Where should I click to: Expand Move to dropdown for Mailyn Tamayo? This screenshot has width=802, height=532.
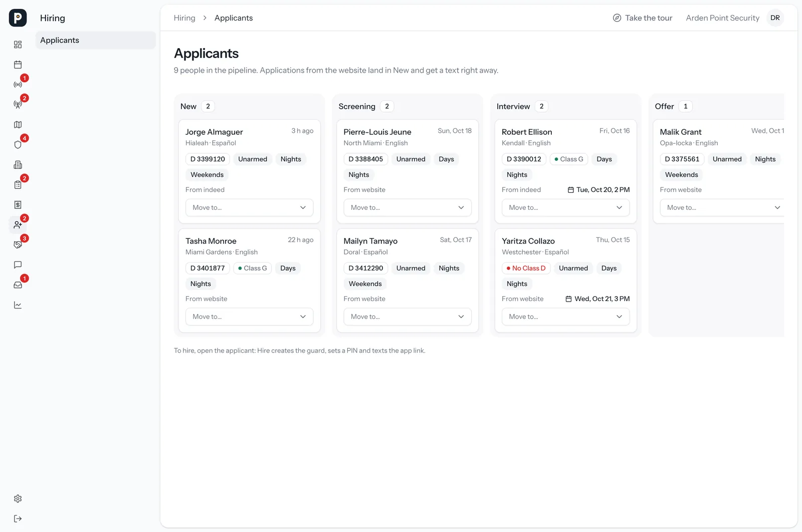(408, 317)
